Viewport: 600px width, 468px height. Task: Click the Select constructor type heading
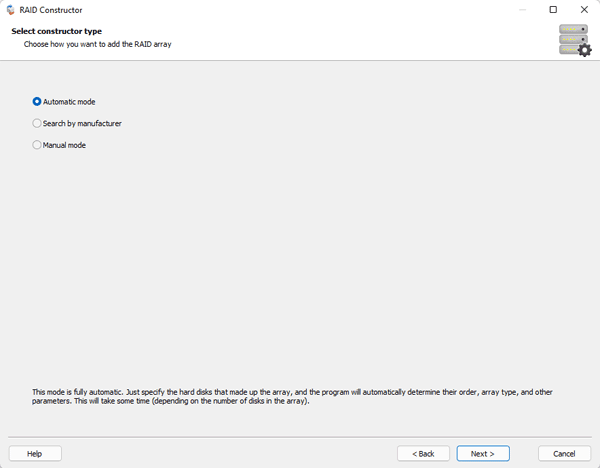[x=57, y=31]
